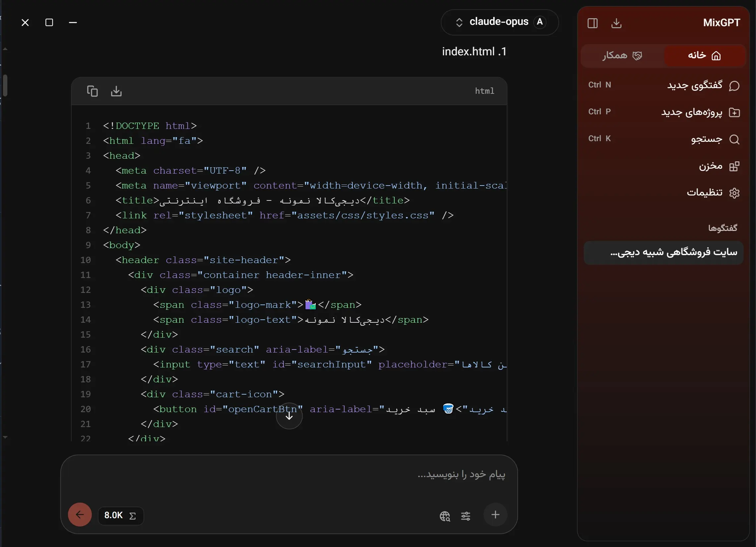Click the left edge scrollbar thumb
The image size is (756, 547).
(x=5, y=85)
